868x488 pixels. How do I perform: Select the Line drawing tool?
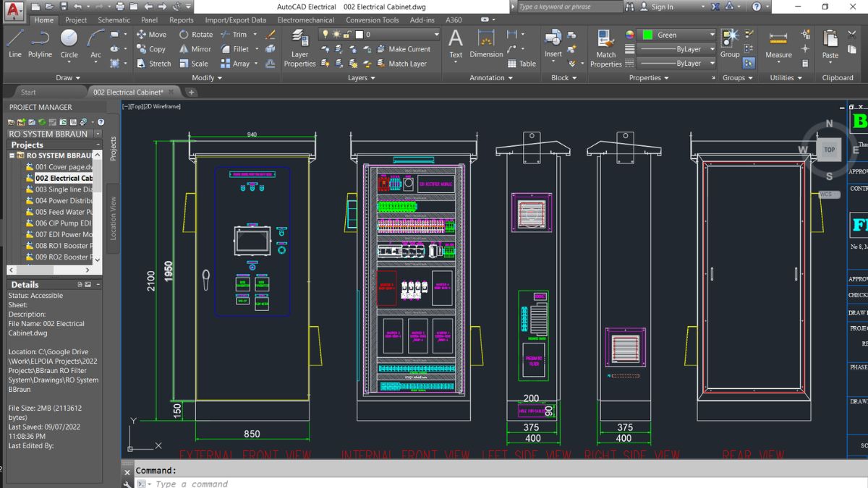pyautogui.click(x=14, y=43)
